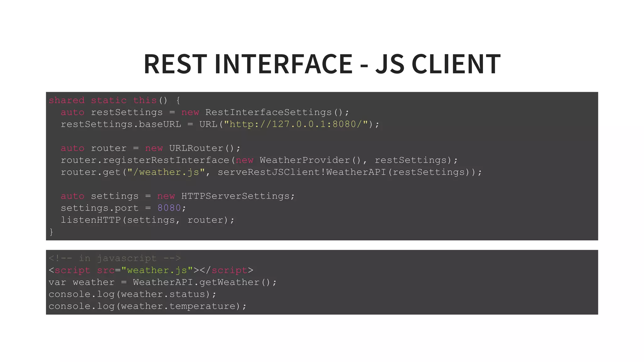The height and width of the screenshot is (362, 644).
Task: Click the closing brace of first code block
Action: 52,232
